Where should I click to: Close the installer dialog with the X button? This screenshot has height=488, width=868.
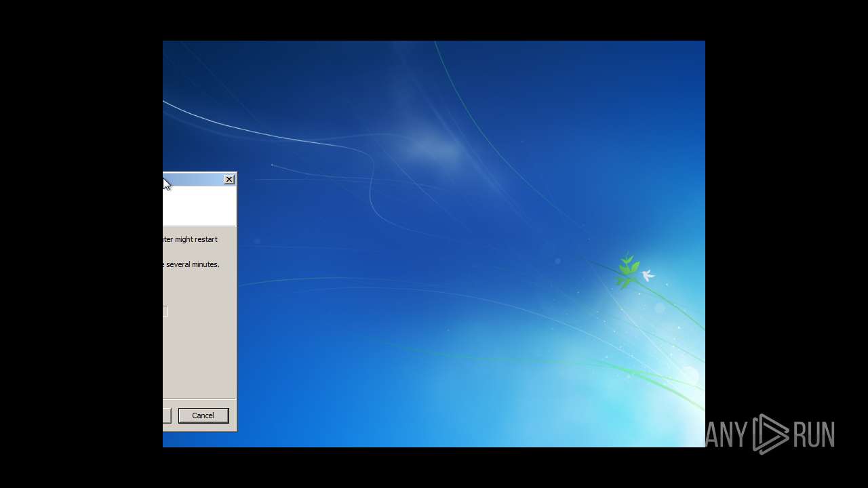[229, 180]
